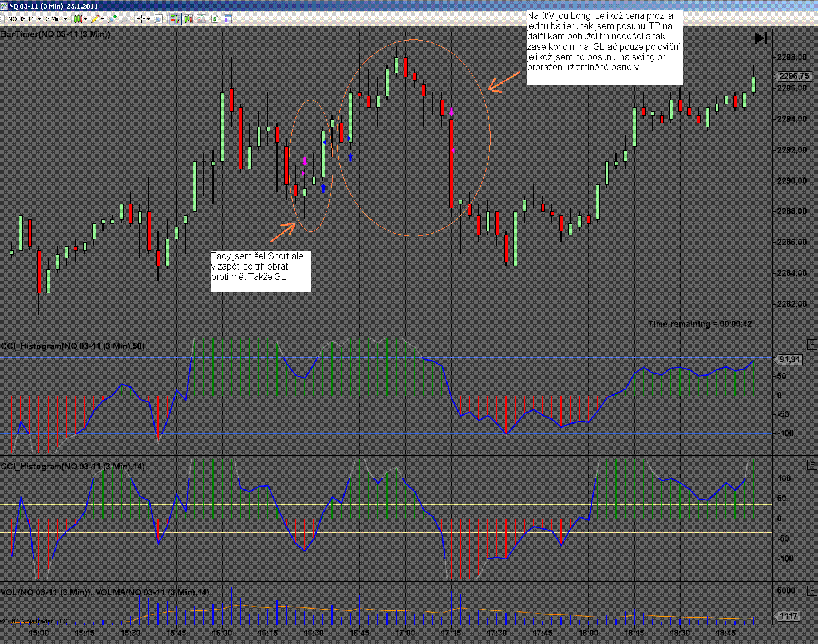Open the NQ 03-11 instrument dropdown

click(x=25, y=19)
